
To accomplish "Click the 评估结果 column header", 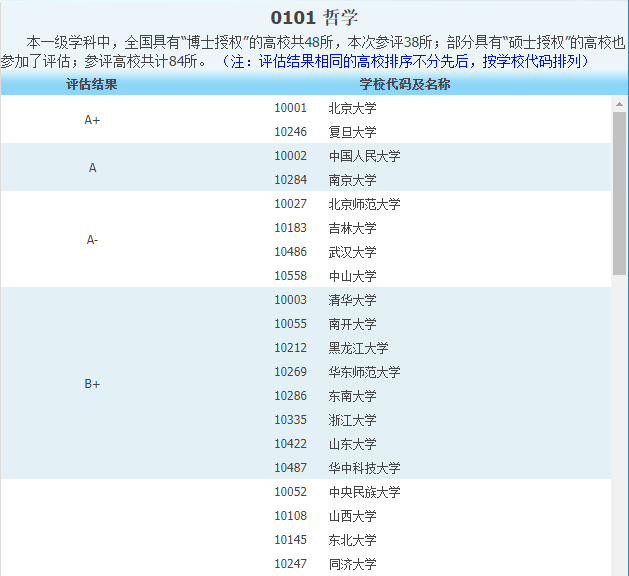I will click(x=92, y=84).
